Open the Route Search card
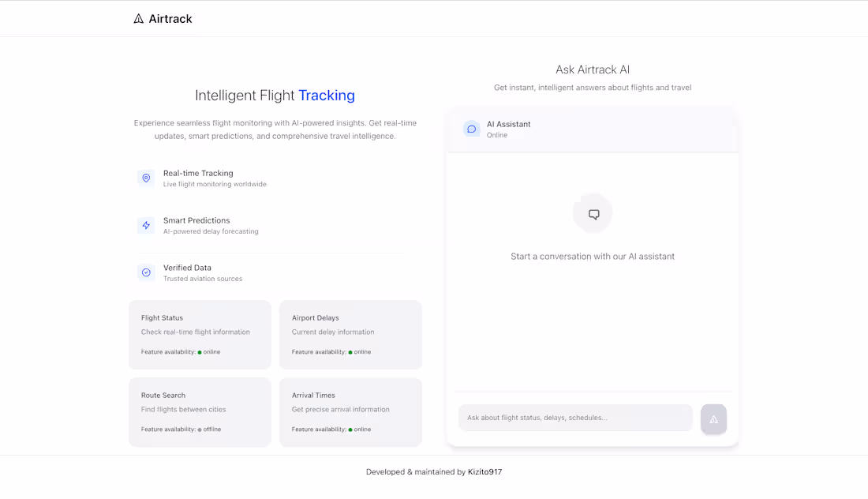The width and height of the screenshot is (868, 499). 200,412
